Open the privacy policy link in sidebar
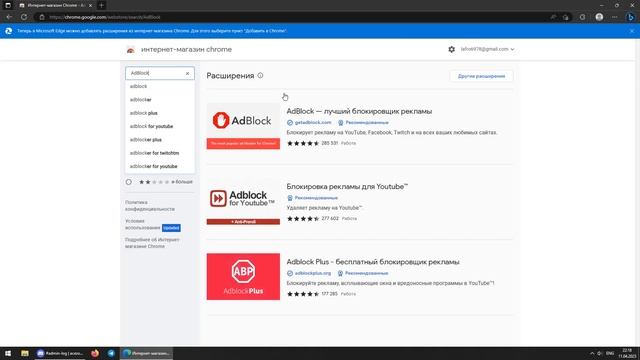The image size is (640, 360). tap(149, 206)
